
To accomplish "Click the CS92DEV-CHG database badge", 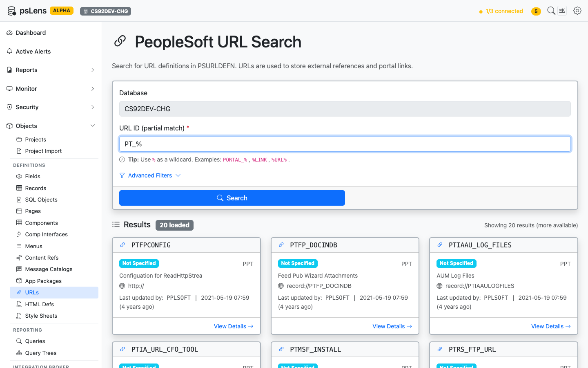I will [106, 11].
